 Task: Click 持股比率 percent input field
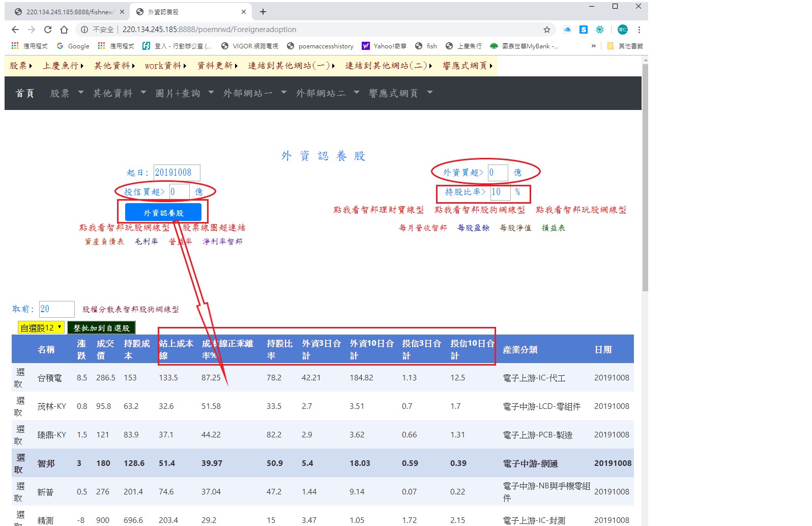coord(501,192)
